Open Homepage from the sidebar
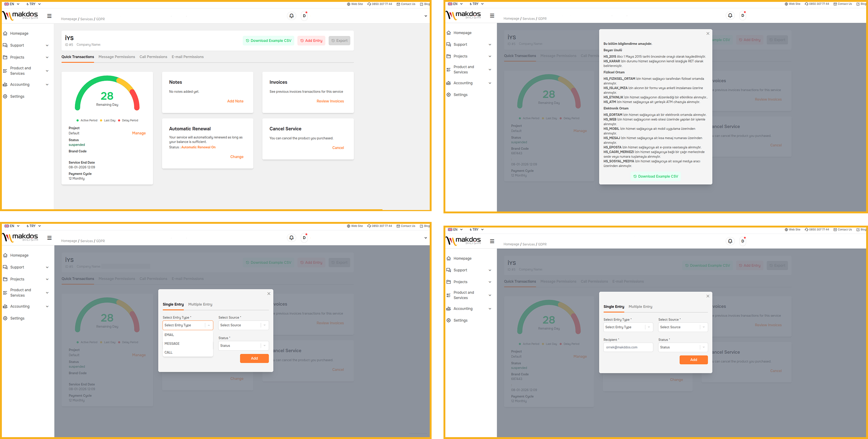This screenshot has height=439, width=868. (5, 33)
